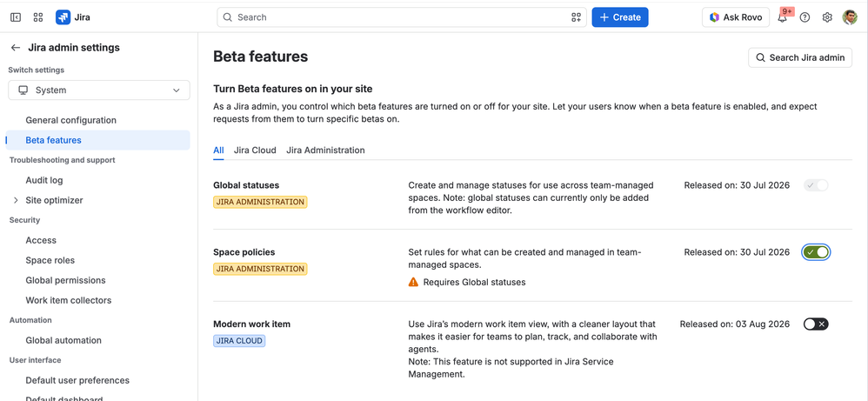Click the JIRA ADMINISTRATION tag under Global statuses
This screenshot has width=868, height=401.
(x=260, y=202)
